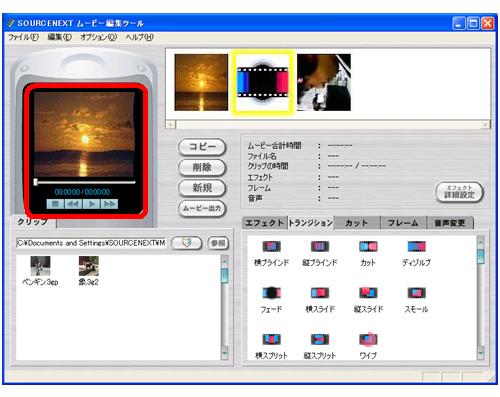Pick the ワイプ transition icon

368,339
